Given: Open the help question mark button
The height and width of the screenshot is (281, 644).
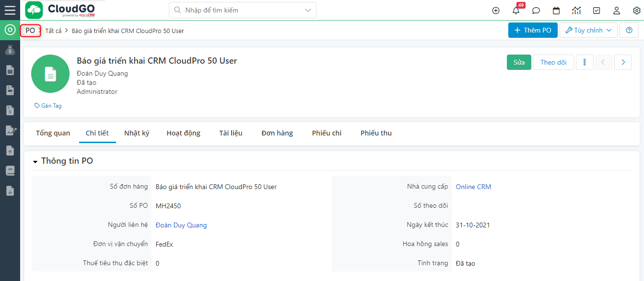Looking at the screenshot, I should pyautogui.click(x=629, y=30).
